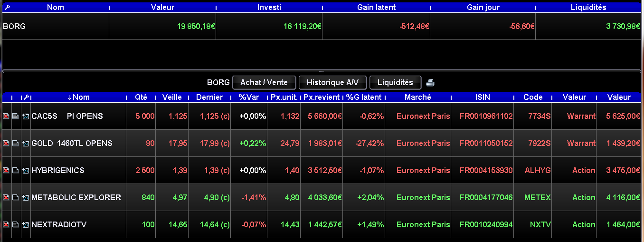Sort by the Px.revient column header
This screenshot has width=644, height=242.
tap(322, 97)
